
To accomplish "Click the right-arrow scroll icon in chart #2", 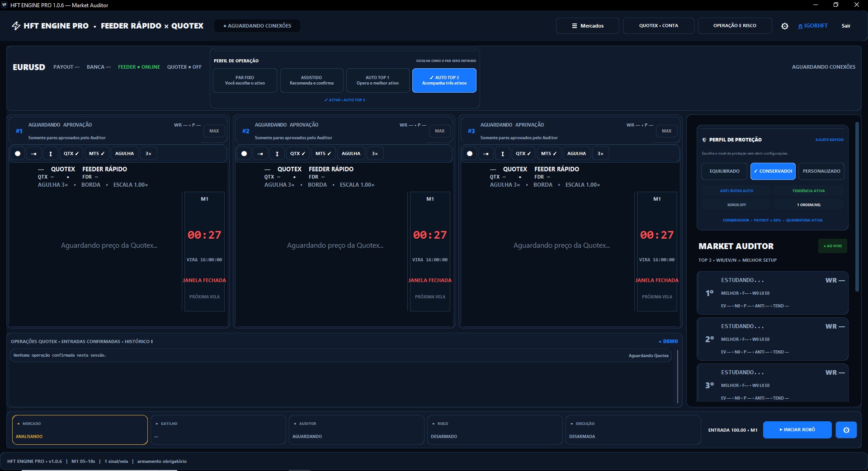I will 260,154.
